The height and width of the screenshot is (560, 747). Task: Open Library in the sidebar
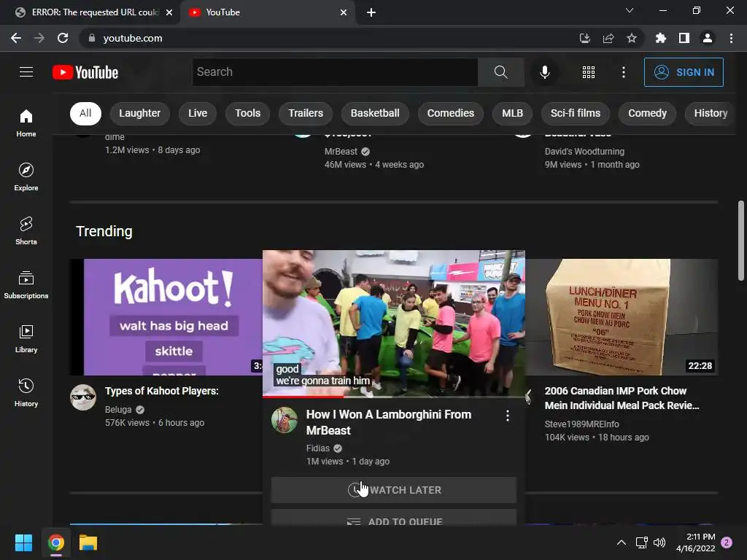point(26,338)
